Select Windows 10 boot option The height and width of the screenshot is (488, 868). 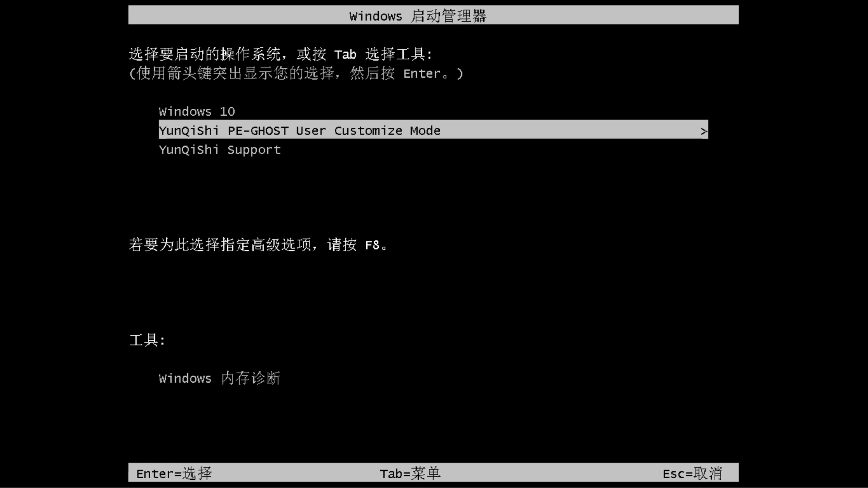pyautogui.click(x=197, y=111)
